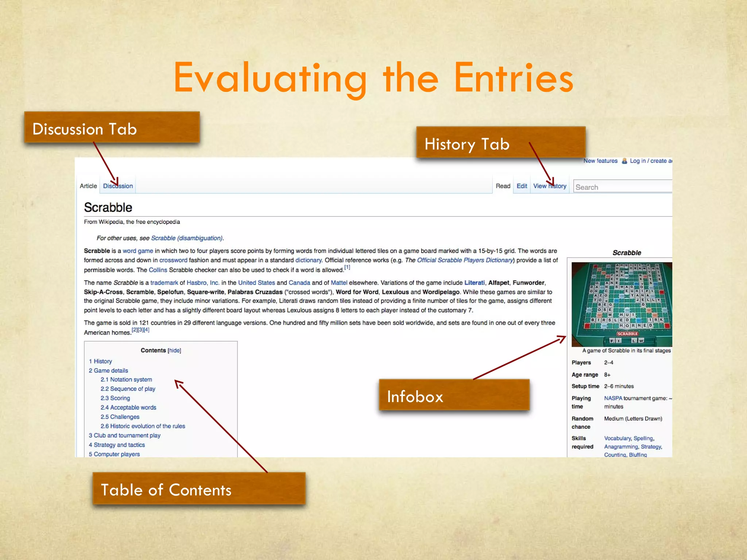Follow the crossword link
747x560 pixels.
pyautogui.click(x=173, y=260)
